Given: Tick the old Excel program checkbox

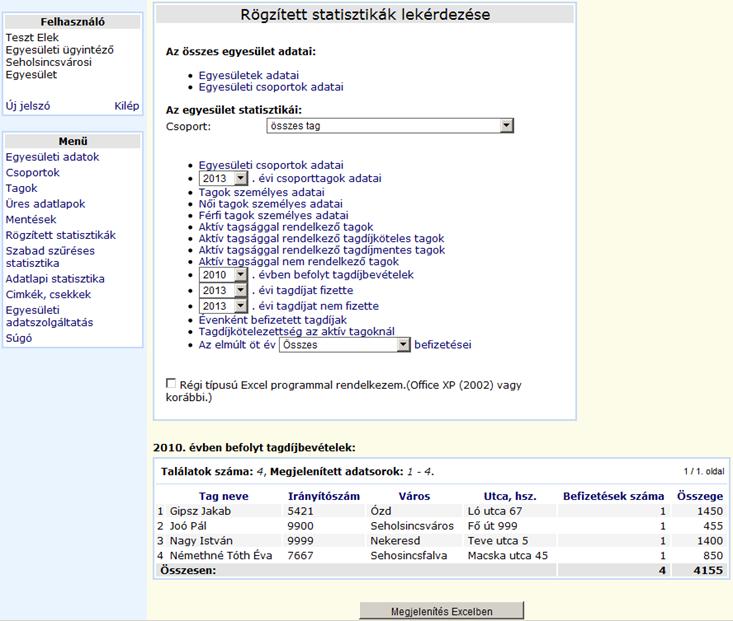Looking at the screenshot, I should (x=171, y=383).
